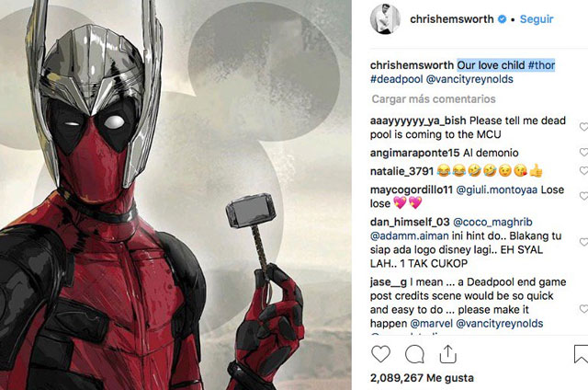
Task: Open the #thor hashtag
Action: point(541,65)
